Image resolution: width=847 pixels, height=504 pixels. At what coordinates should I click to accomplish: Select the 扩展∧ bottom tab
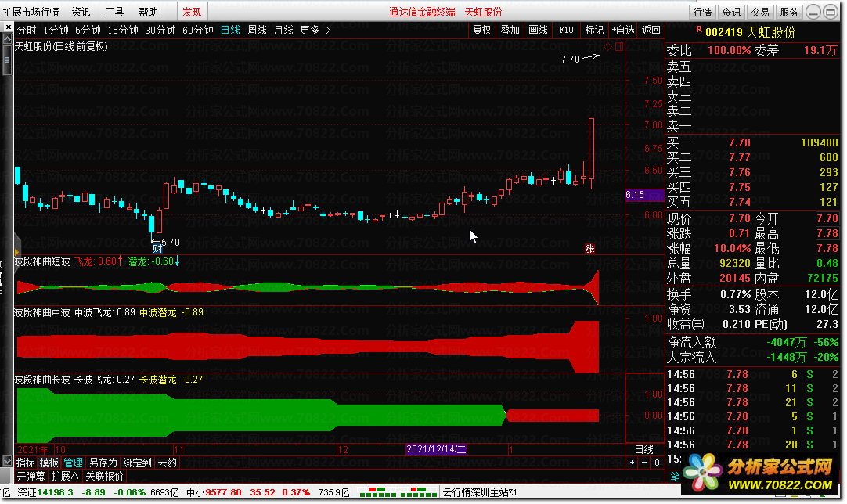tap(65, 477)
